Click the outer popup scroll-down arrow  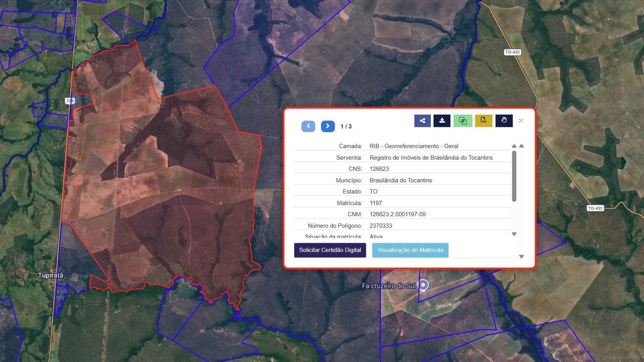(x=522, y=257)
